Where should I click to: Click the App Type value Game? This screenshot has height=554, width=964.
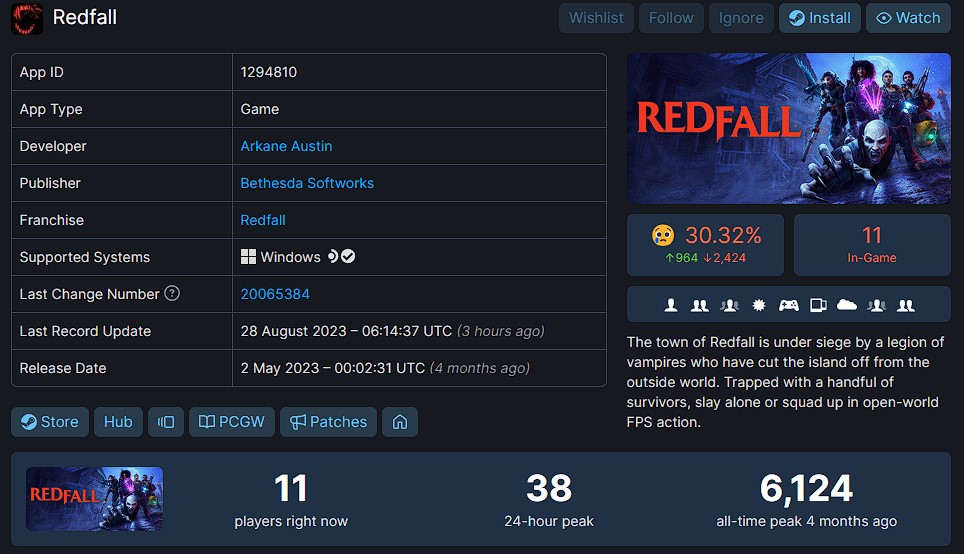[259, 109]
